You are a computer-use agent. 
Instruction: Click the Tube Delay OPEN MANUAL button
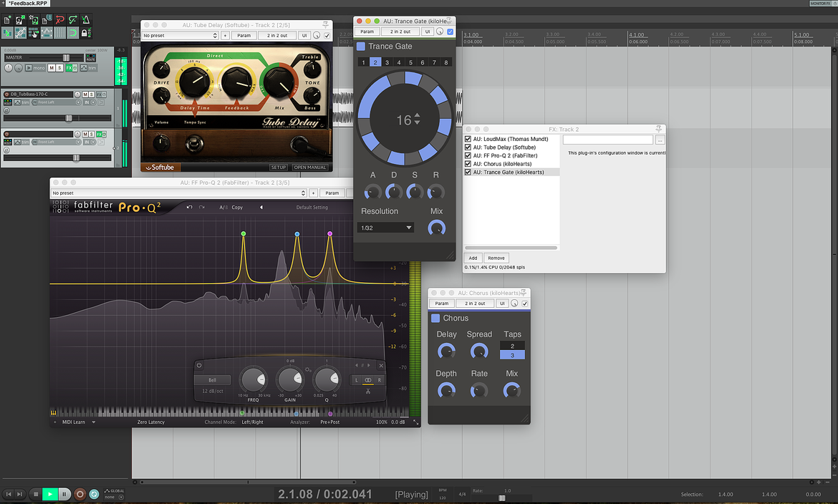click(x=310, y=168)
